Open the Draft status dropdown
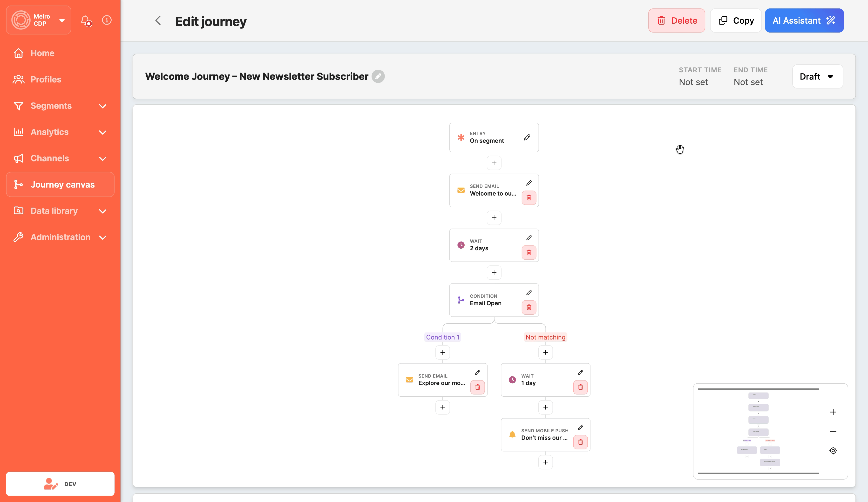 point(817,76)
